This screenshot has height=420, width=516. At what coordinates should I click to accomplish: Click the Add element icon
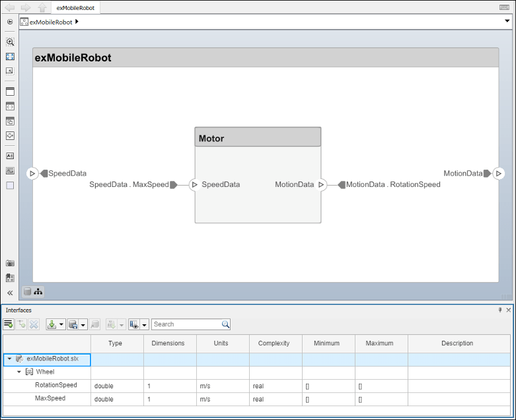click(x=22, y=324)
